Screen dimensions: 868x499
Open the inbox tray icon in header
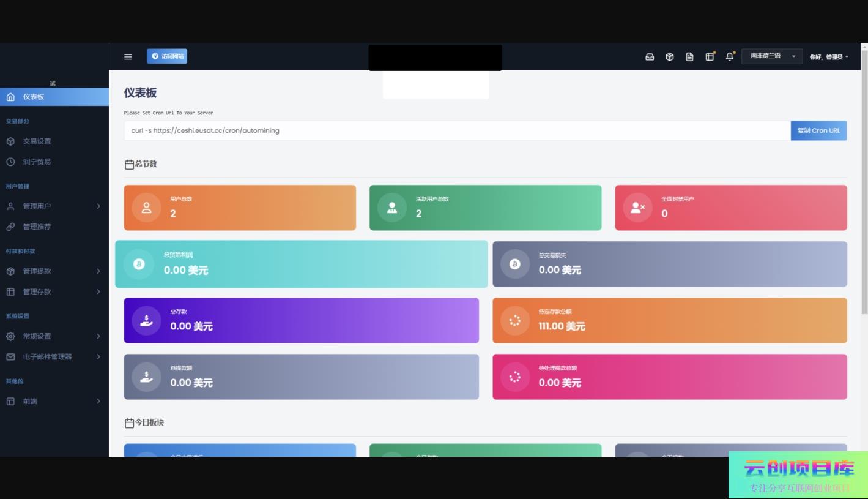tap(650, 57)
